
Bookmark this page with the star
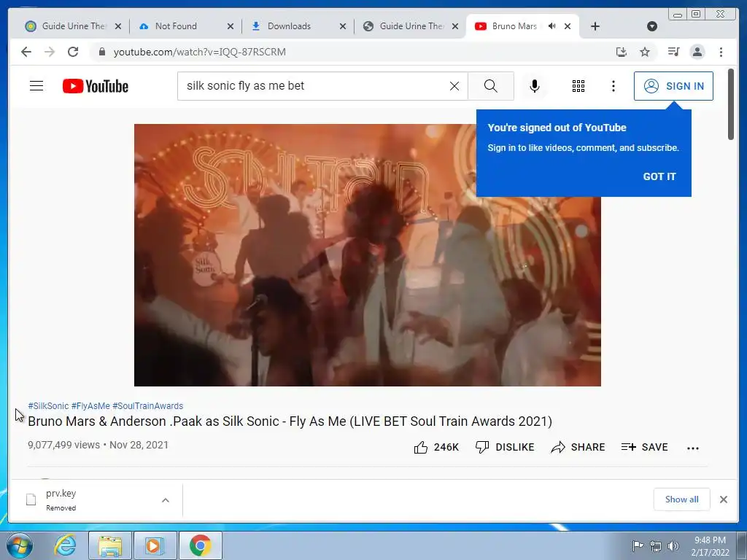[645, 52]
